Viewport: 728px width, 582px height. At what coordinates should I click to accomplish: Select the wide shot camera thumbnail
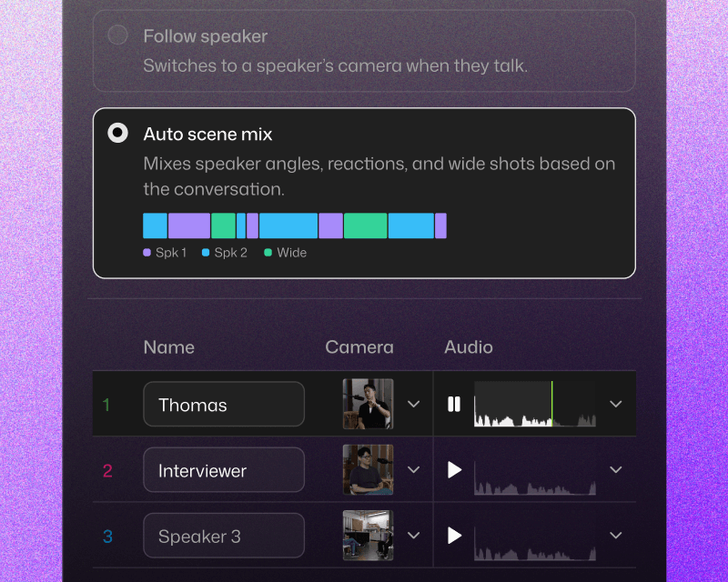(x=369, y=535)
